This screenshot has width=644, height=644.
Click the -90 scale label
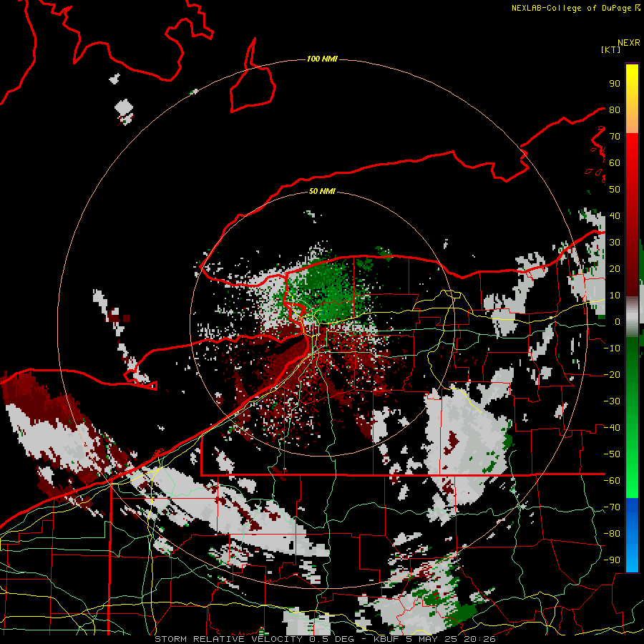point(612,560)
